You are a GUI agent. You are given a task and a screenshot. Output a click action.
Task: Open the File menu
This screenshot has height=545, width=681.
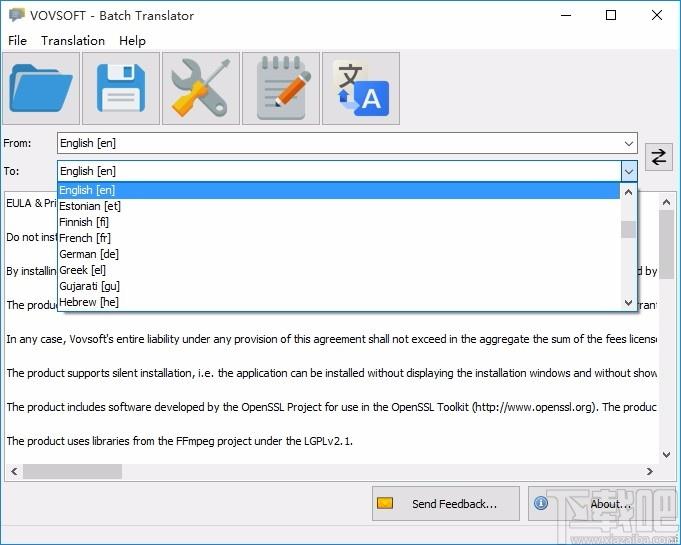[x=17, y=41]
